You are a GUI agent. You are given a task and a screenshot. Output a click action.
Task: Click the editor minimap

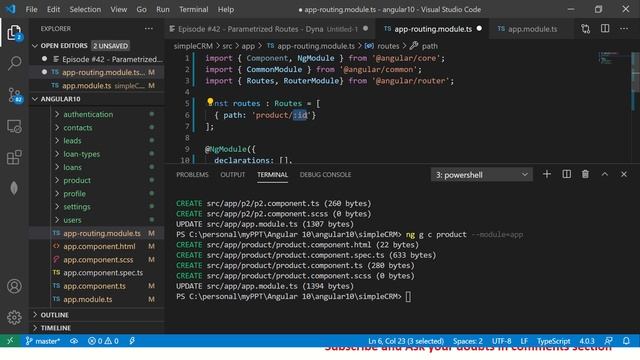[610, 57]
